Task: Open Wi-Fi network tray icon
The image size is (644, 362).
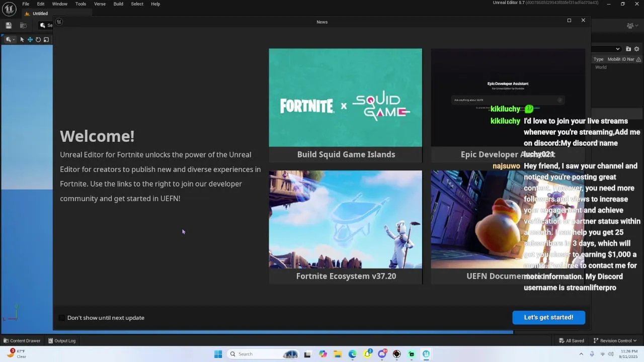Action: click(602, 354)
